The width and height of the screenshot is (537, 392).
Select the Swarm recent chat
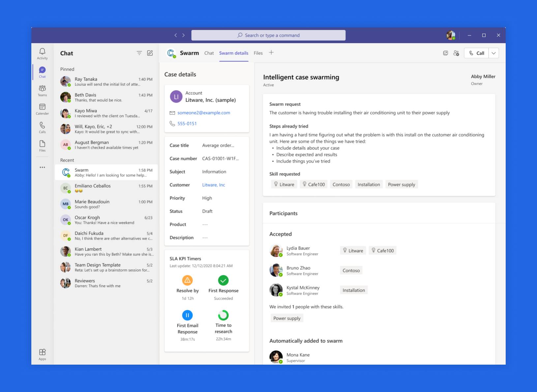[x=106, y=172]
